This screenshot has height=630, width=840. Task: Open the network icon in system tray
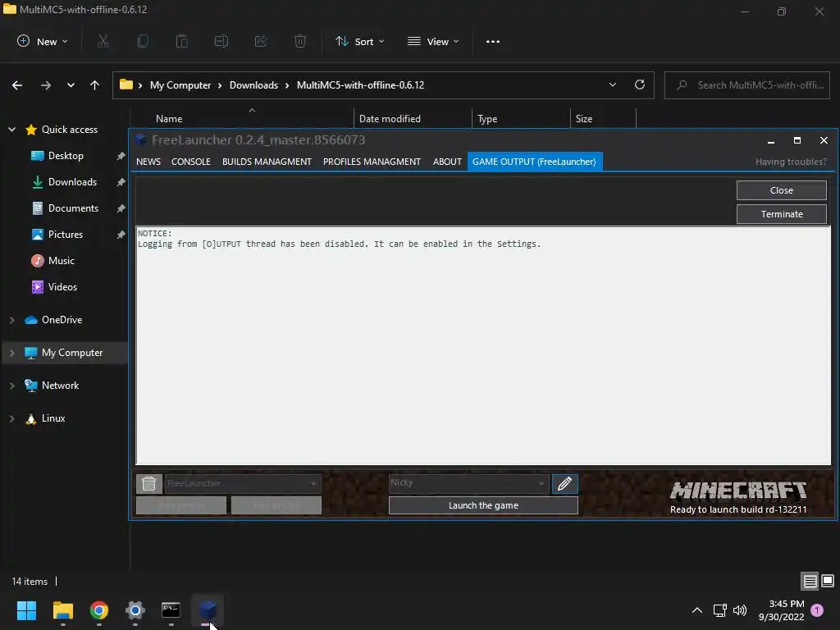(719, 610)
